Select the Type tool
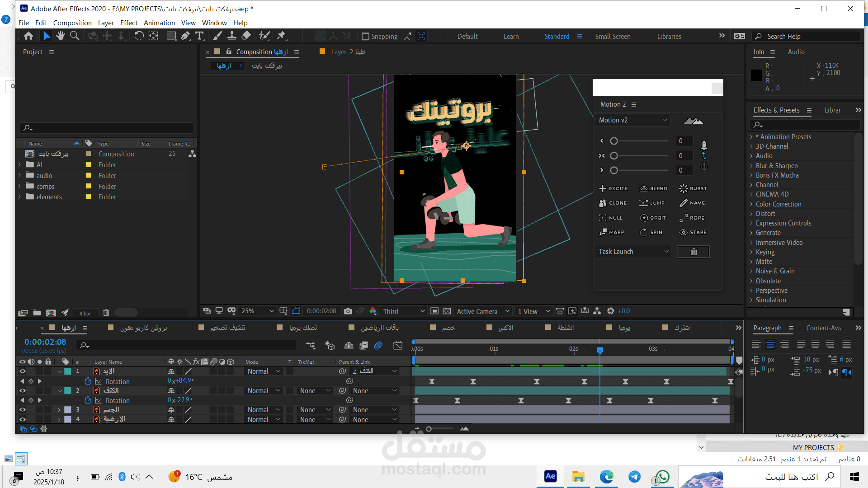The image size is (868, 488). click(199, 36)
